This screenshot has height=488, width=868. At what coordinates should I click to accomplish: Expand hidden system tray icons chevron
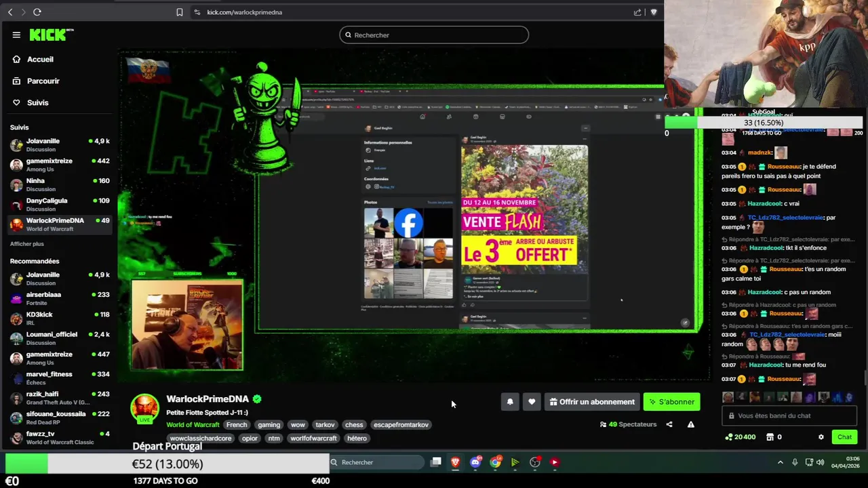click(x=781, y=462)
